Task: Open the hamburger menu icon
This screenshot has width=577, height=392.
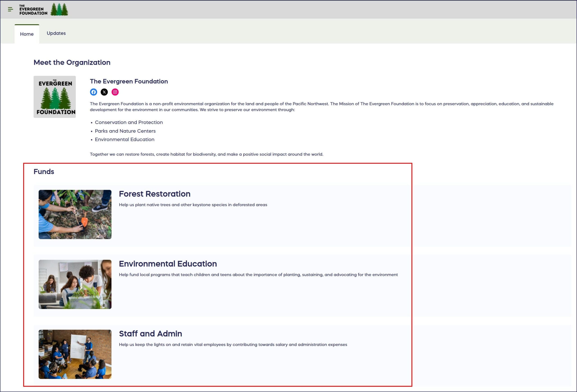Action: (x=10, y=9)
